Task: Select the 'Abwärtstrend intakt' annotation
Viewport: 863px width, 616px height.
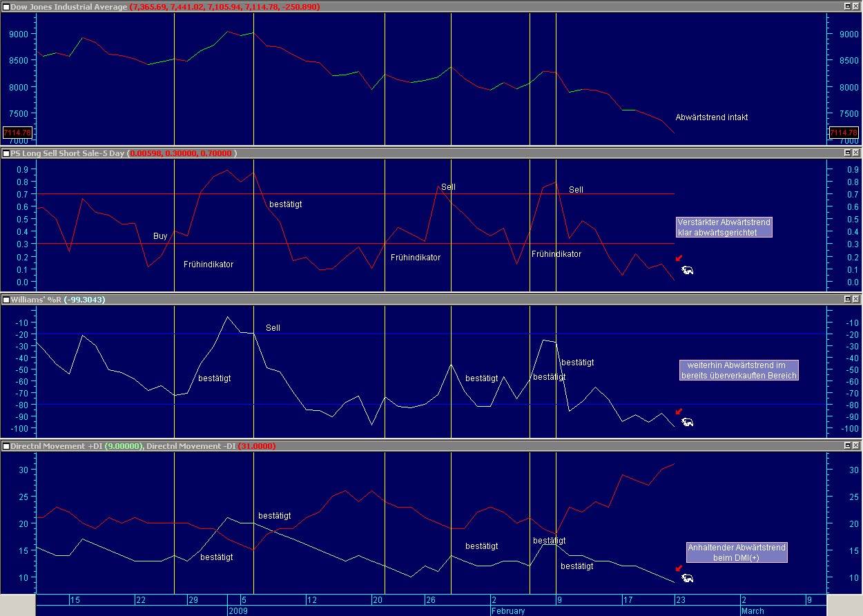Action: [x=711, y=117]
